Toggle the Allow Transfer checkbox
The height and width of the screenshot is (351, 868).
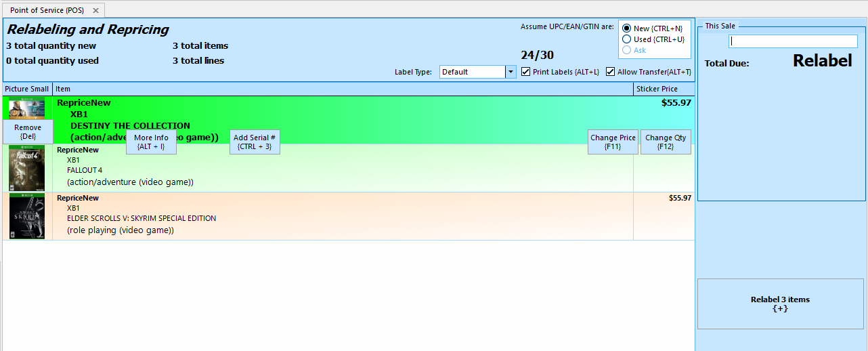click(x=610, y=72)
